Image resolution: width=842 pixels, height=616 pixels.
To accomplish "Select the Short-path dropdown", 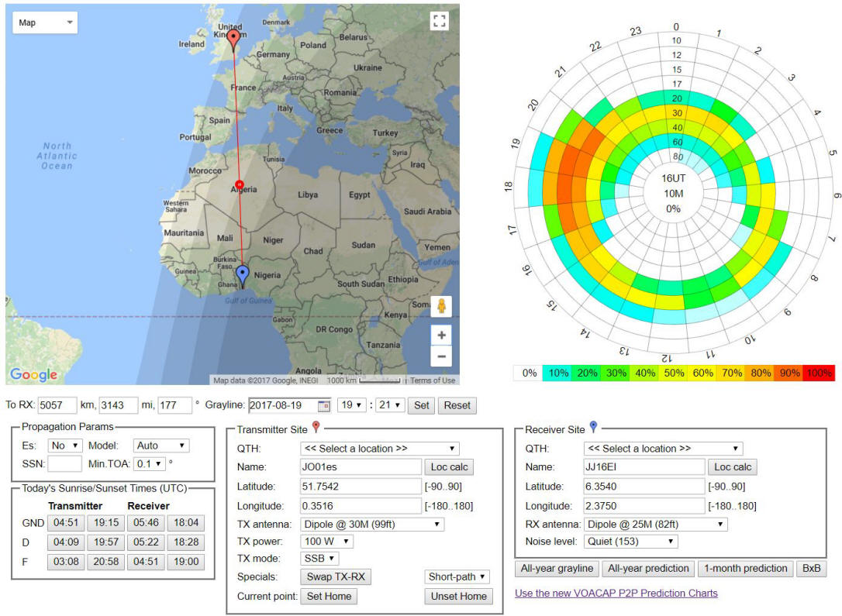I will pyautogui.click(x=457, y=576).
